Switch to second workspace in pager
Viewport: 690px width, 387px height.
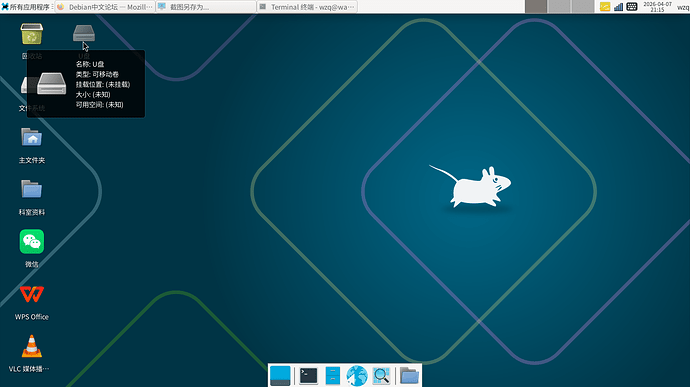coord(559,7)
